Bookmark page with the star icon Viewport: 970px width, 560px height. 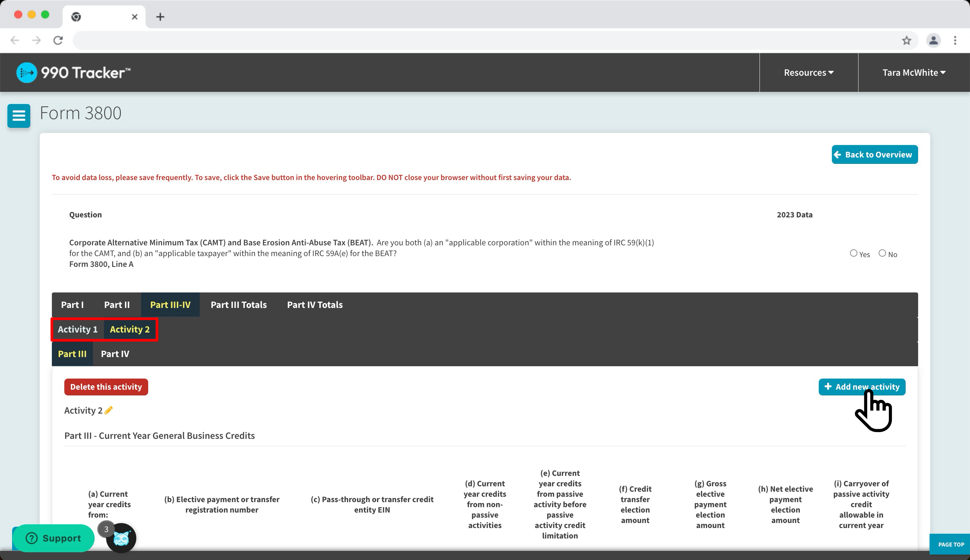906,40
